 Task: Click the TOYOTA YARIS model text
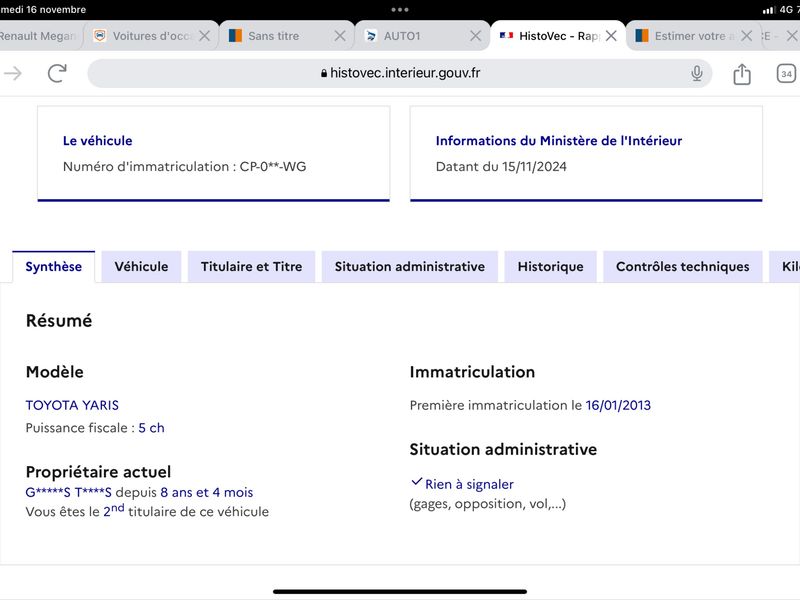(x=72, y=405)
